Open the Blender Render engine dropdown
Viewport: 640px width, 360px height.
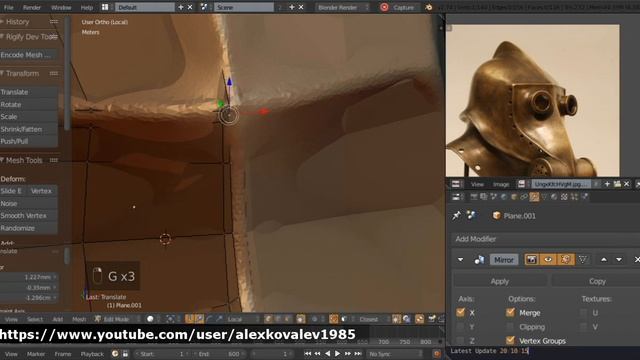tap(342, 7)
